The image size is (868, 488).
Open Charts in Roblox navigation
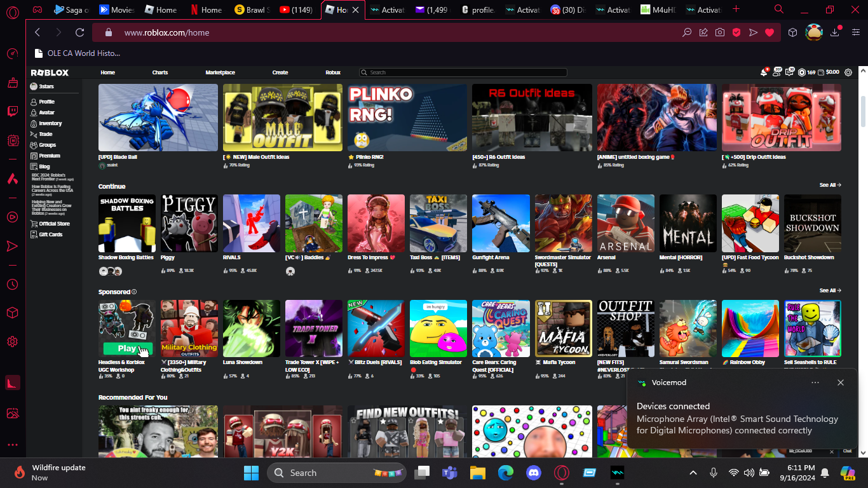click(x=160, y=72)
